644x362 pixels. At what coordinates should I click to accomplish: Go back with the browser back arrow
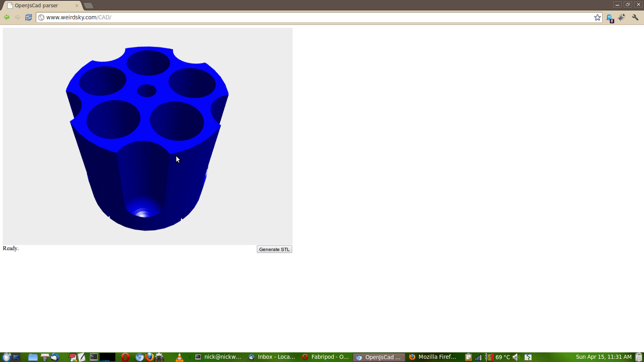coord(7,17)
